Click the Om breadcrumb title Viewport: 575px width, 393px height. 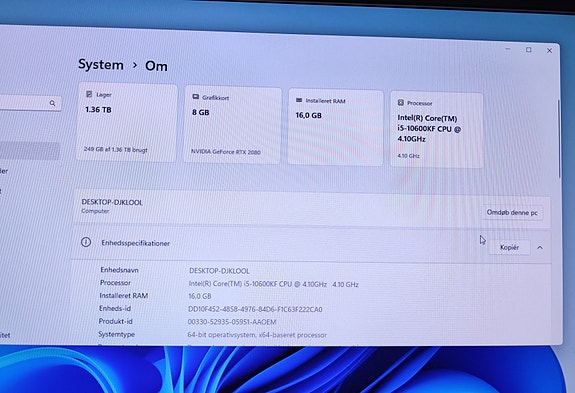tap(156, 66)
